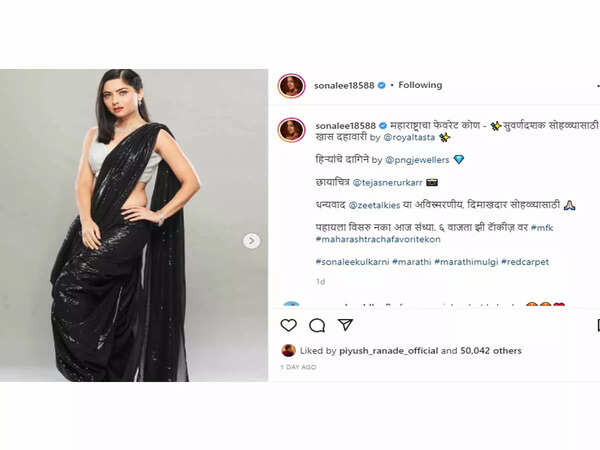
Task: Open the @royaltasta mention
Action: (x=409, y=137)
